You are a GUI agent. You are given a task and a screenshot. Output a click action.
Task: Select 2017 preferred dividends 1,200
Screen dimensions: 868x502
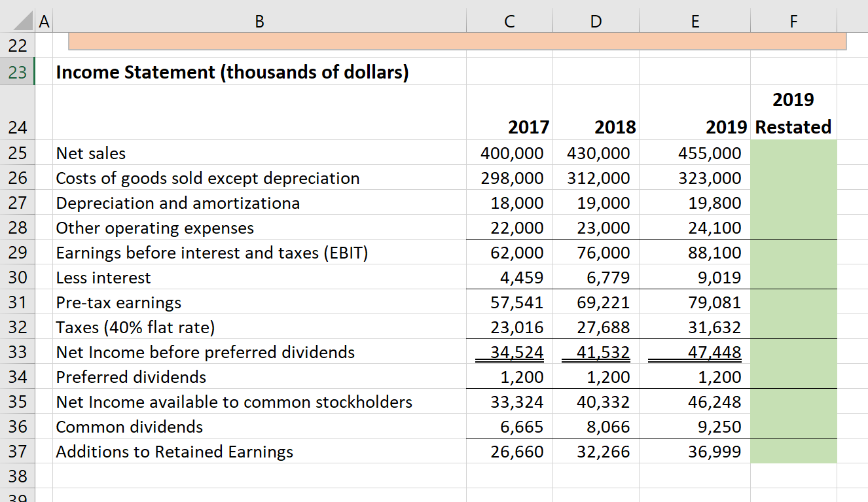point(523,377)
